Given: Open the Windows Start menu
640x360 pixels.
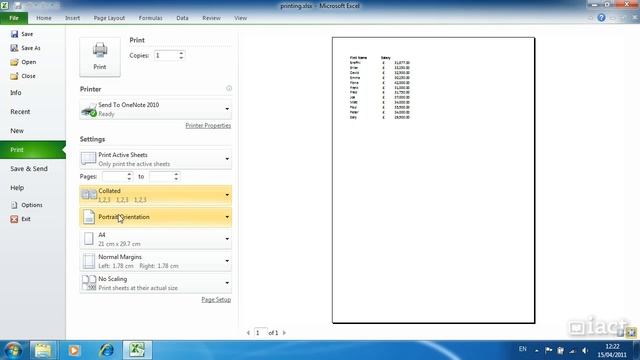Looking at the screenshot, I should click(12, 350).
